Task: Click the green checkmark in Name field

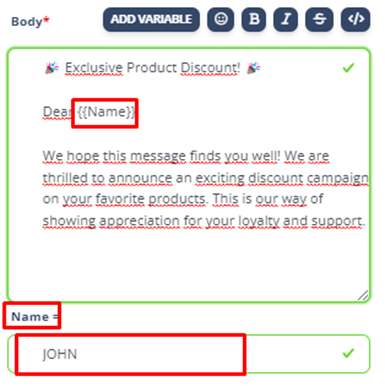Action: click(x=348, y=353)
